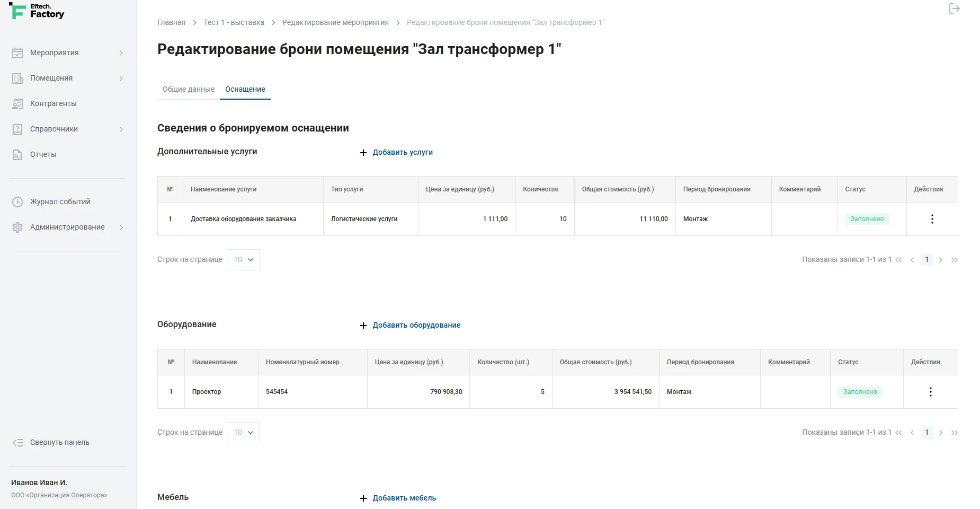Viewport: 980px width, 509px height.
Task: Click Редактирование мероприятия breadcrumb
Action: (x=335, y=22)
